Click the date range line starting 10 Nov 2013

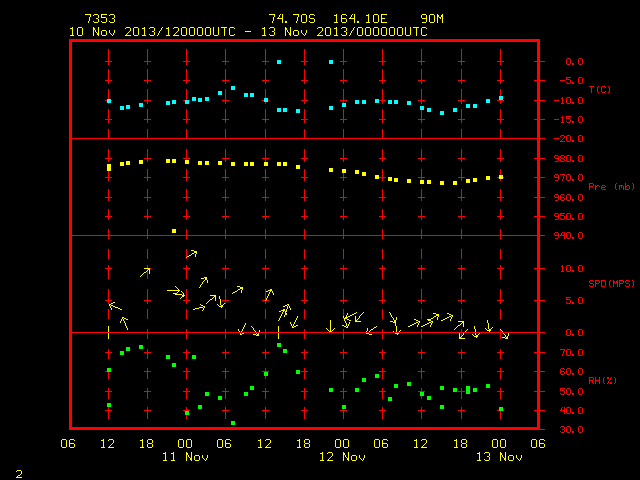[x=248, y=32]
